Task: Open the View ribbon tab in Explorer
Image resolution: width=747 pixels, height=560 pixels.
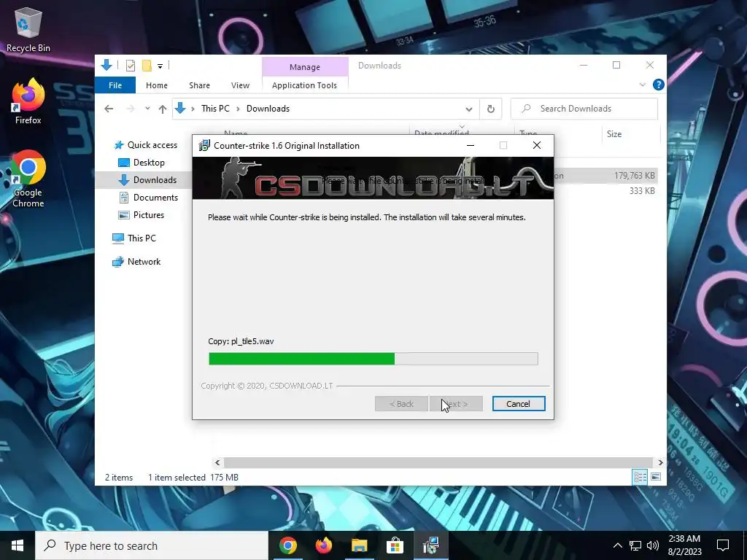Action: click(x=240, y=85)
